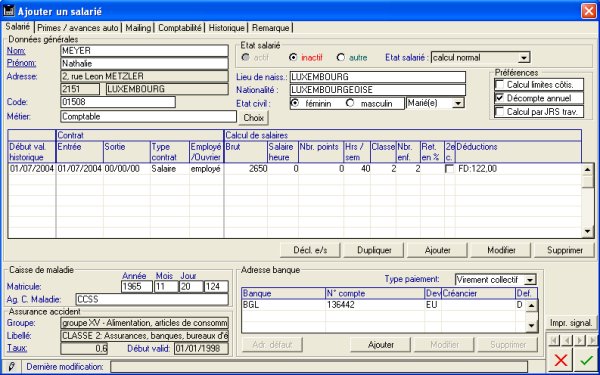Open the Remarque tab
Screen dimensions: 600x375
coord(271,28)
